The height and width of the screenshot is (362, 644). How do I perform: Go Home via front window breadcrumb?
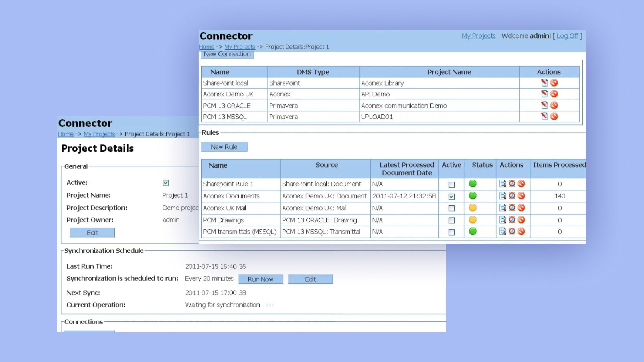[x=206, y=47]
